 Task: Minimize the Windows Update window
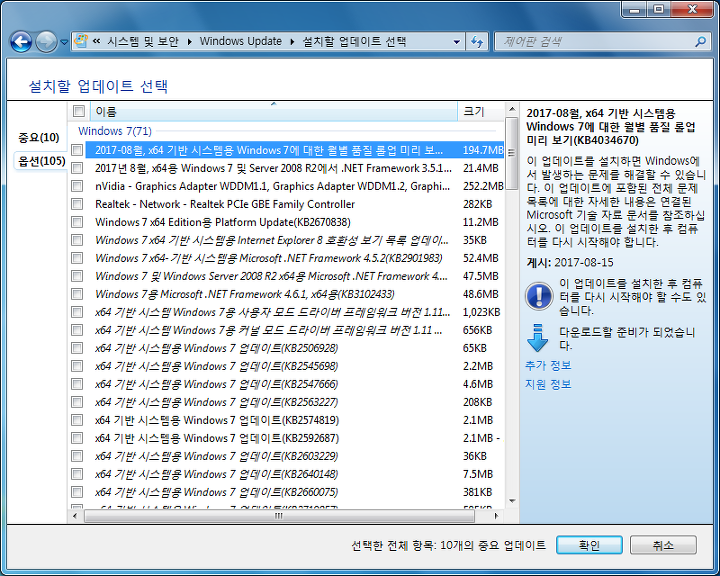point(635,9)
